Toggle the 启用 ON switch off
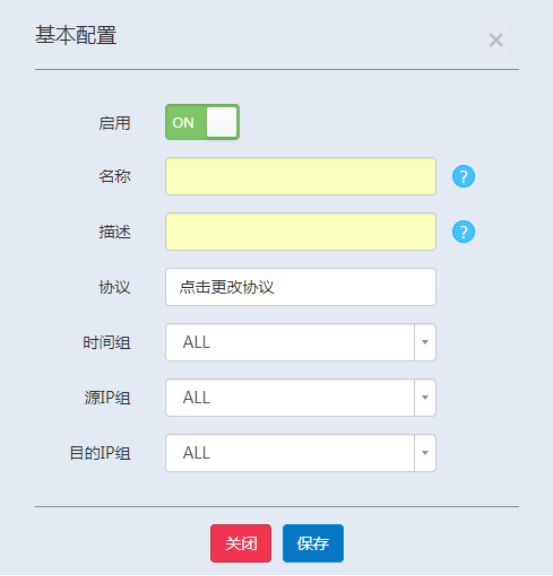This screenshot has width=553, height=576. pyautogui.click(x=202, y=122)
